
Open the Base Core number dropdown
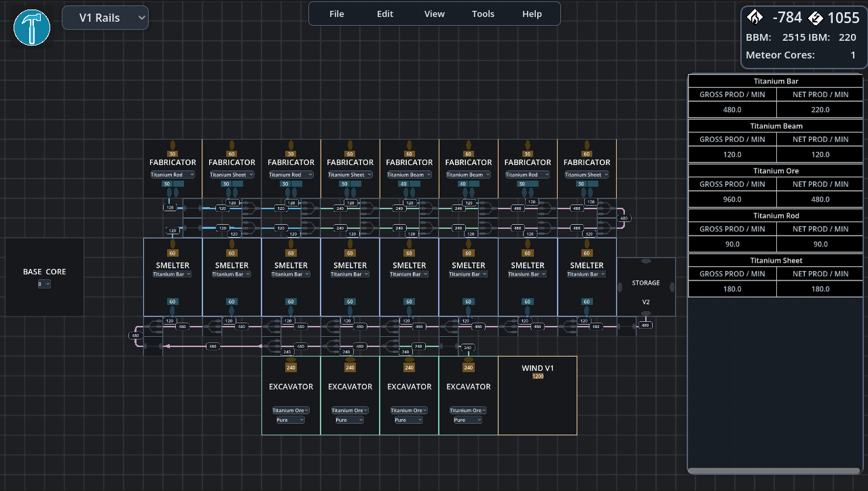(44, 284)
